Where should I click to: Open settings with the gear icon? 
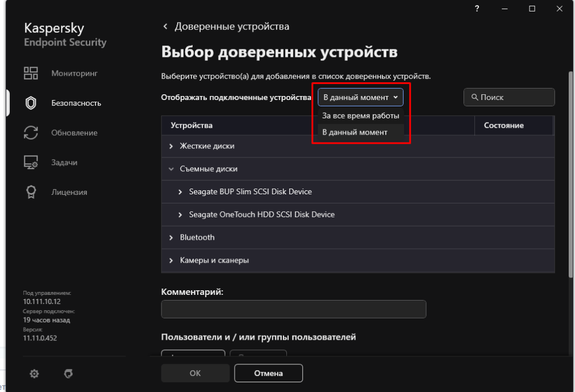pyautogui.click(x=34, y=374)
